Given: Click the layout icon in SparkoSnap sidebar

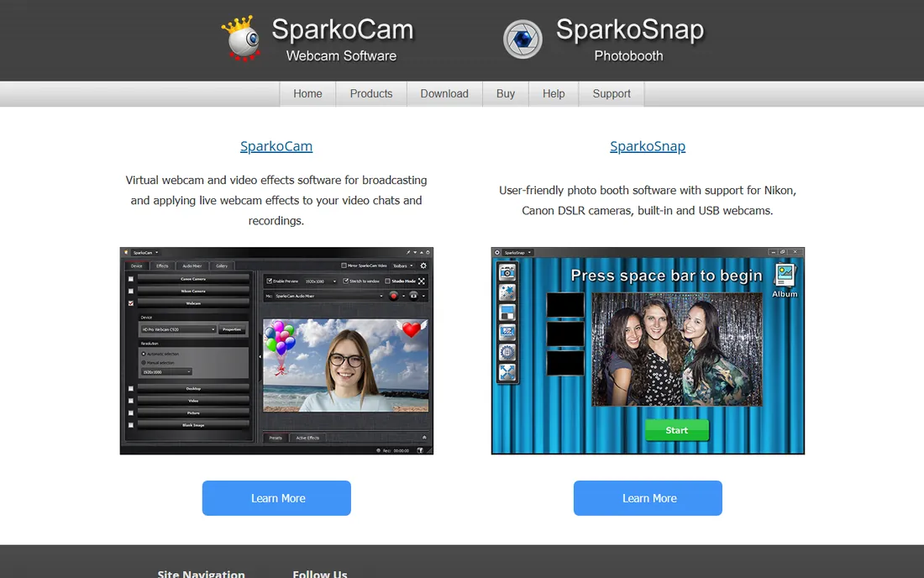Looking at the screenshot, I should (507, 313).
